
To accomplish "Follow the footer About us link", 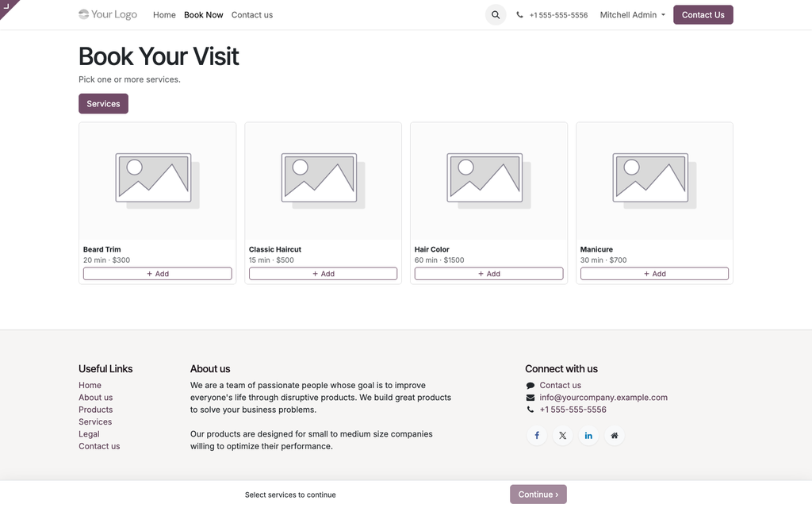I will point(96,398).
